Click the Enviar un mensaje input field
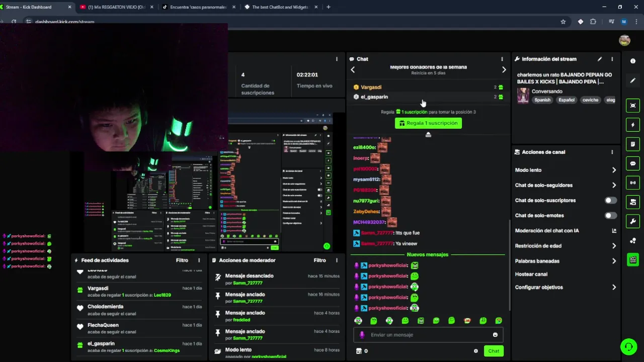 tap(428, 335)
